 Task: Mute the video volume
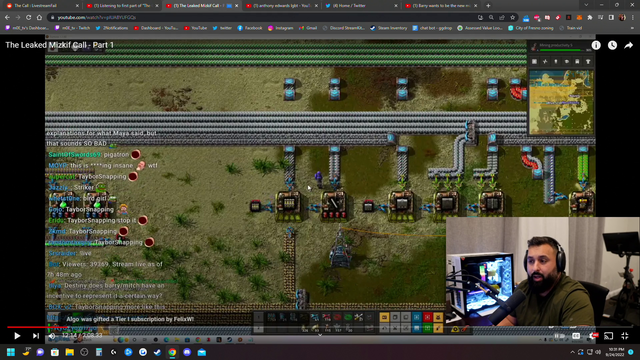[x=52, y=336]
